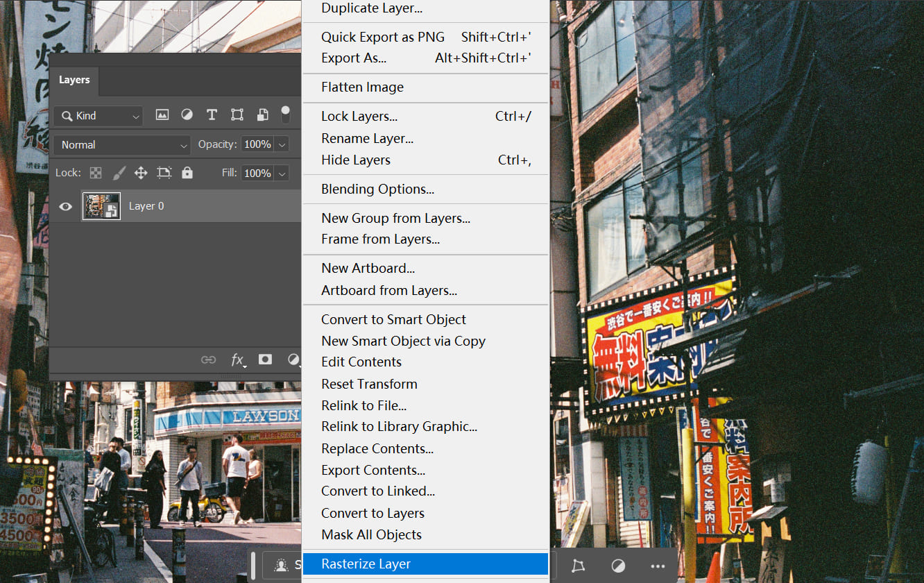
Task: Expand the Opacity slider dropdown arrow
Action: tap(282, 144)
